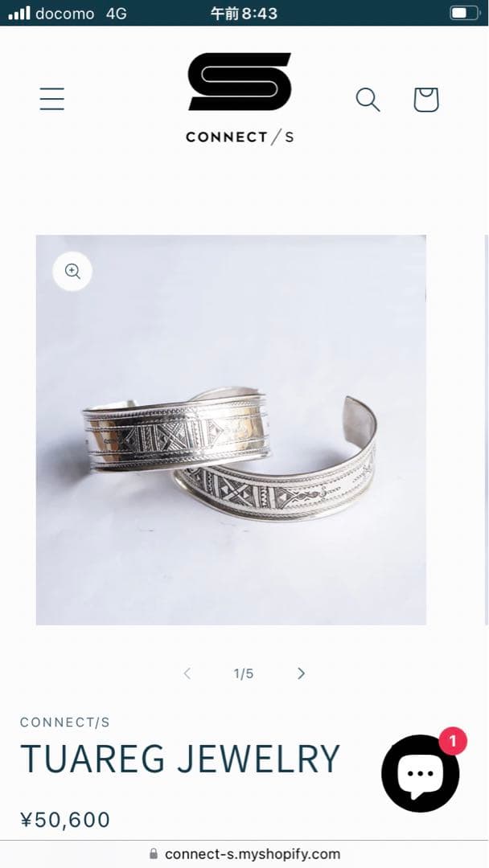The width and height of the screenshot is (489, 868).
Task: Tap the 1/5 image counter
Action: point(244,674)
